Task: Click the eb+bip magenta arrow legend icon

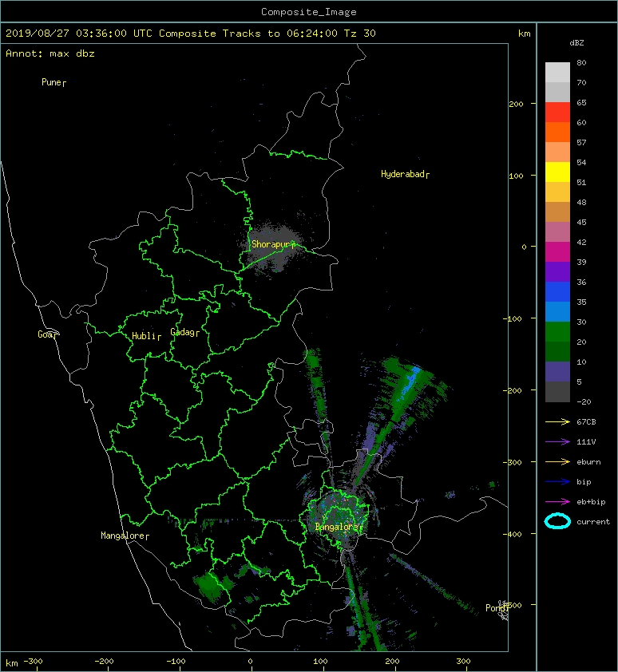Action: click(557, 501)
